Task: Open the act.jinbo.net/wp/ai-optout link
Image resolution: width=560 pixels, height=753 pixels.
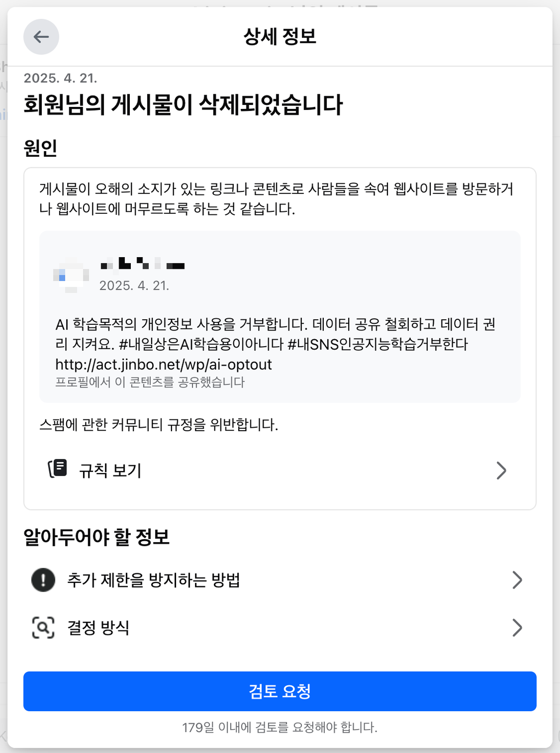Action: (163, 365)
